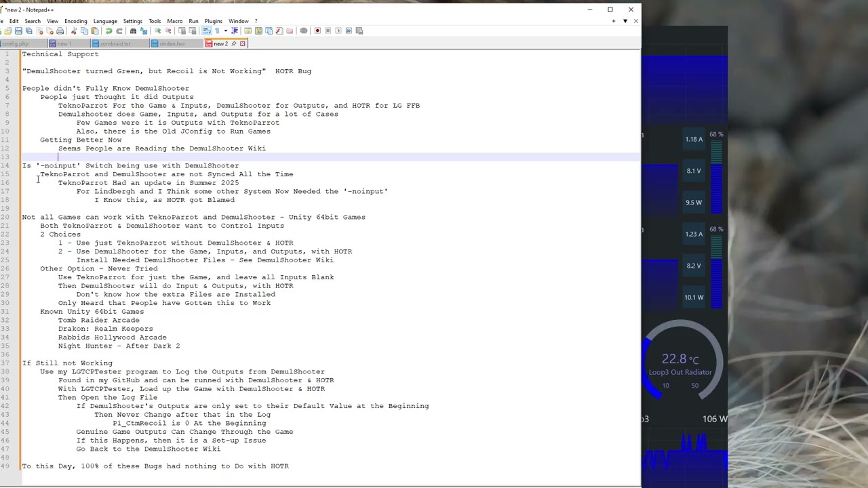The image size is (868, 488).
Task: Click the Zoom In magnifier icon
Action: (x=157, y=30)
